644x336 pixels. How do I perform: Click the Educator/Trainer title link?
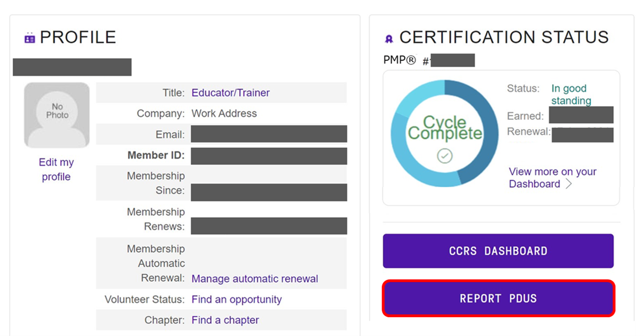coord(231,93)
